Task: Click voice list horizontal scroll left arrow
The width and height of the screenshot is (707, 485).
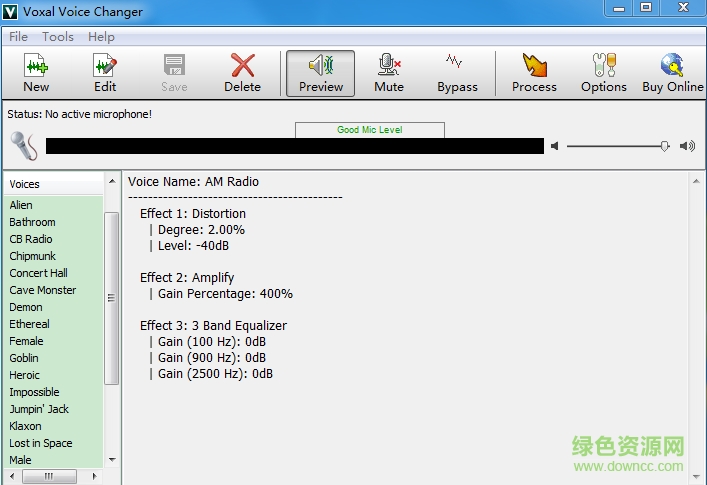Action: click(x=12, y=476)
